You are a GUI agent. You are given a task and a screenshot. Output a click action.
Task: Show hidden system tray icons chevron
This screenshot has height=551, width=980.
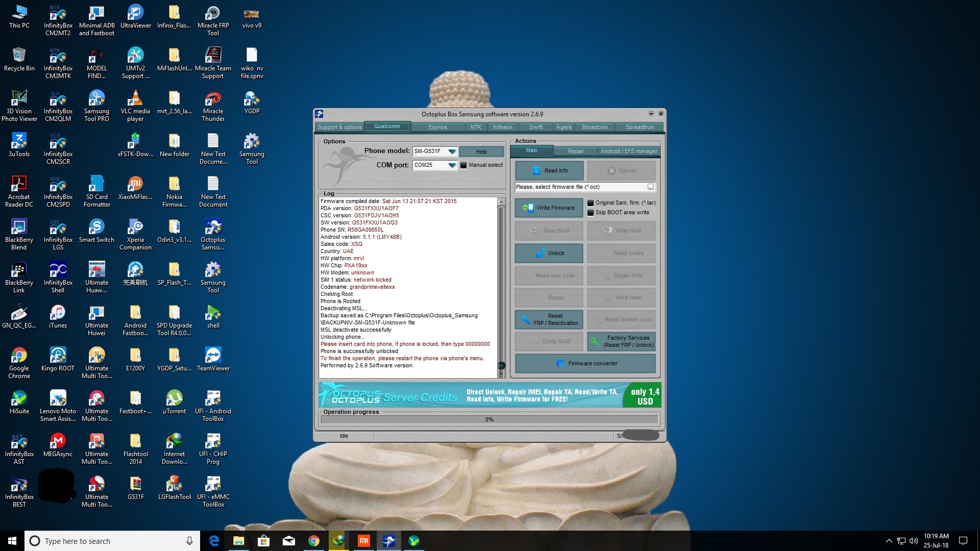point(889,541)
